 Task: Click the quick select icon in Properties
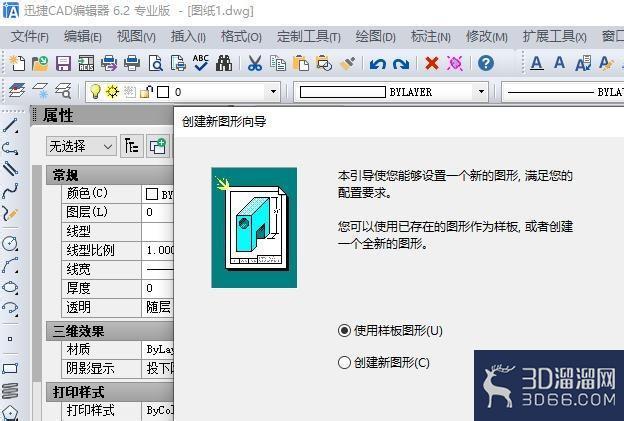tap(132, 146)
